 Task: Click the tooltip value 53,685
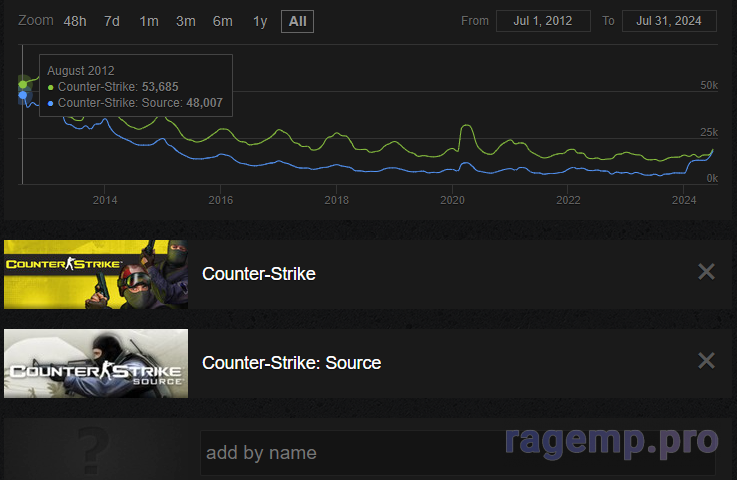pos(160,87)
